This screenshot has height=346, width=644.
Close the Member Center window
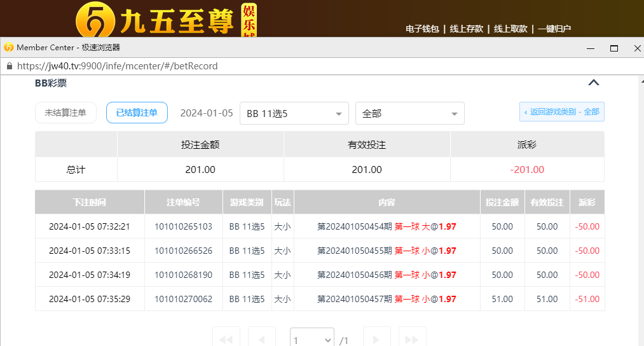coord(638,48)
